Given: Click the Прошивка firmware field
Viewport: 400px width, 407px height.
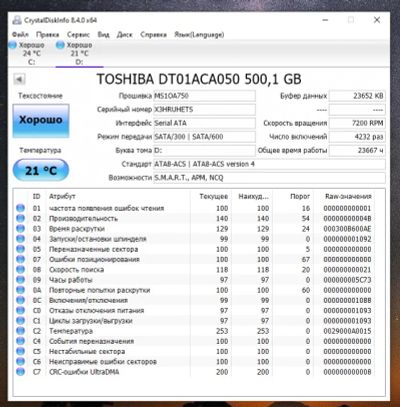Looking at the screenshot, I should click(204, 96).
